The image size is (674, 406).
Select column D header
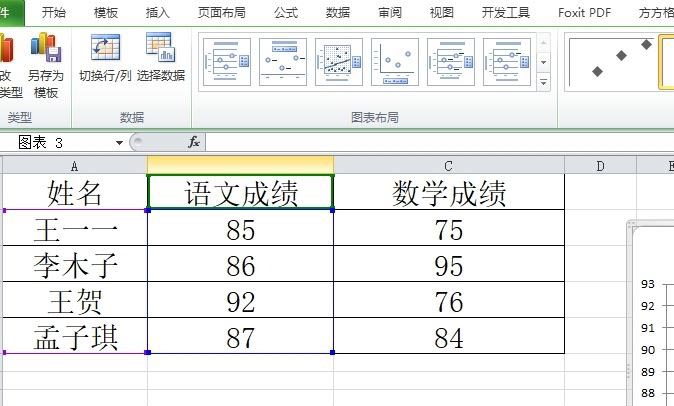pos(600,166)
